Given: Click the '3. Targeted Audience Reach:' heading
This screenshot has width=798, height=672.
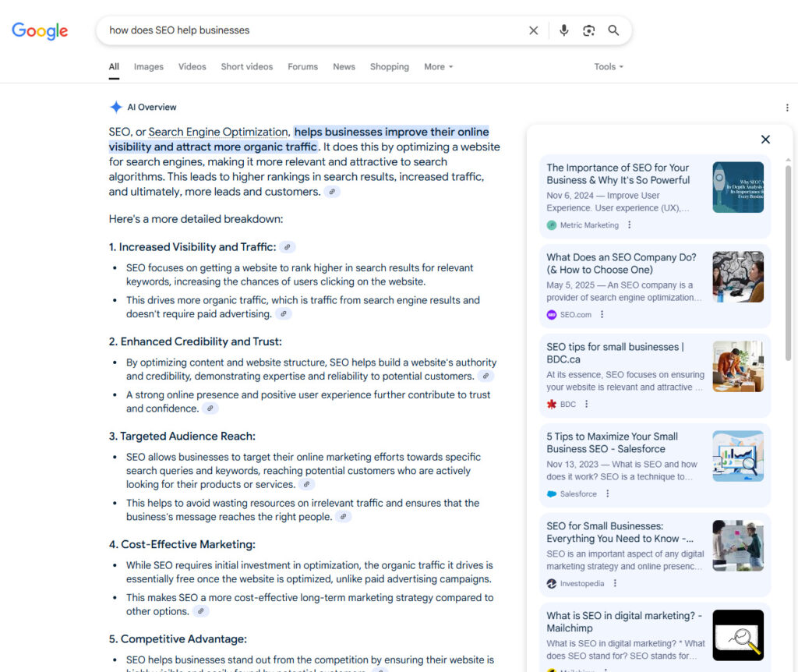Looking at the screenshot, I should click(x=182, y=437).
